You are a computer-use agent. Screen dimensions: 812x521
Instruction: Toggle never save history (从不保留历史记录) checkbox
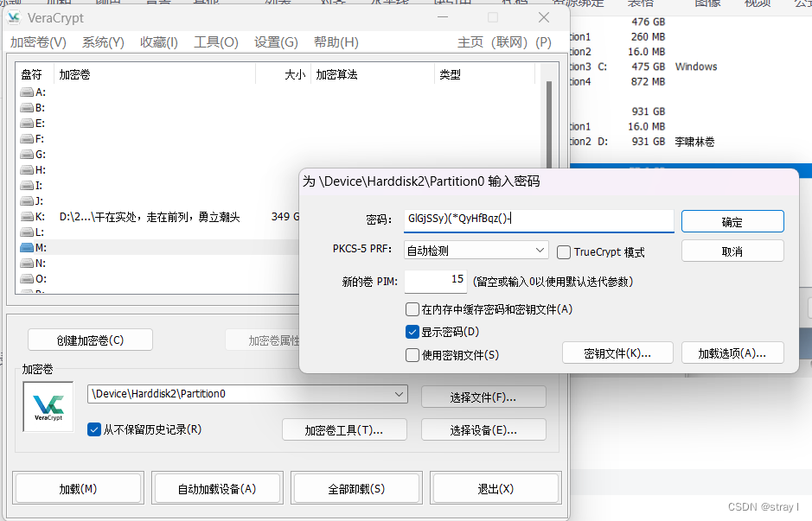(94, 429)
